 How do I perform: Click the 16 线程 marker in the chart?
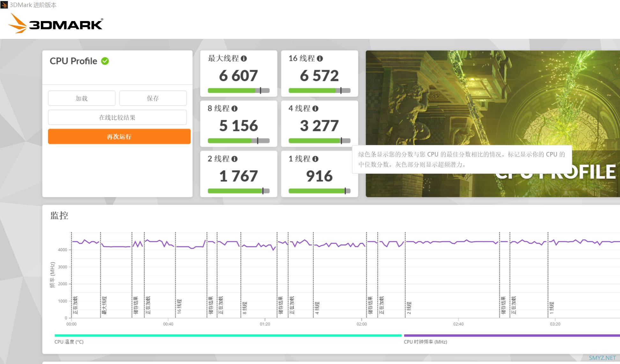coord(179,307)
